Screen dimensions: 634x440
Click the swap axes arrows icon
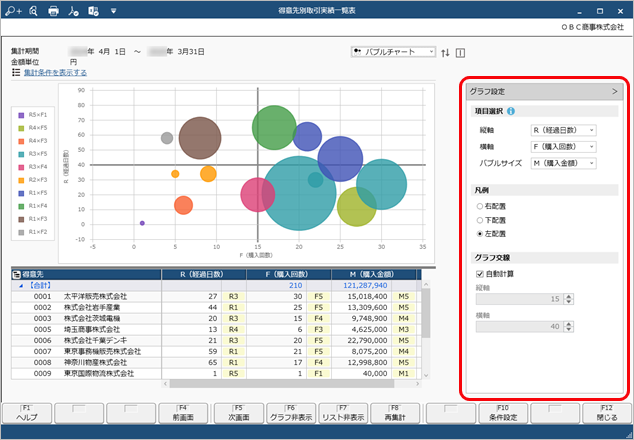pyautogui.click(x=445, y=53)
